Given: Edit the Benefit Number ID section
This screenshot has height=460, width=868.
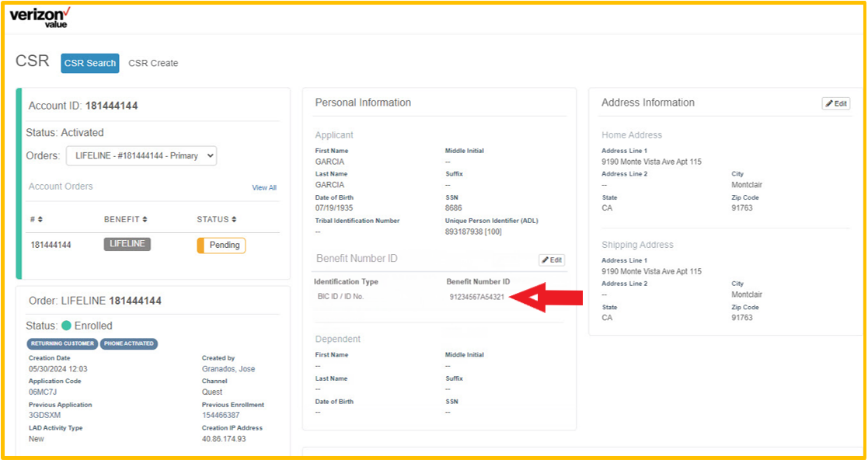Looking at the screenshot, I should (552, 260).
